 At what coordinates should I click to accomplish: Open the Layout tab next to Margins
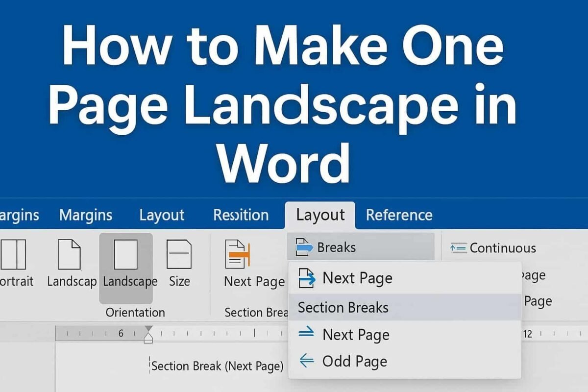pos(162,215)
